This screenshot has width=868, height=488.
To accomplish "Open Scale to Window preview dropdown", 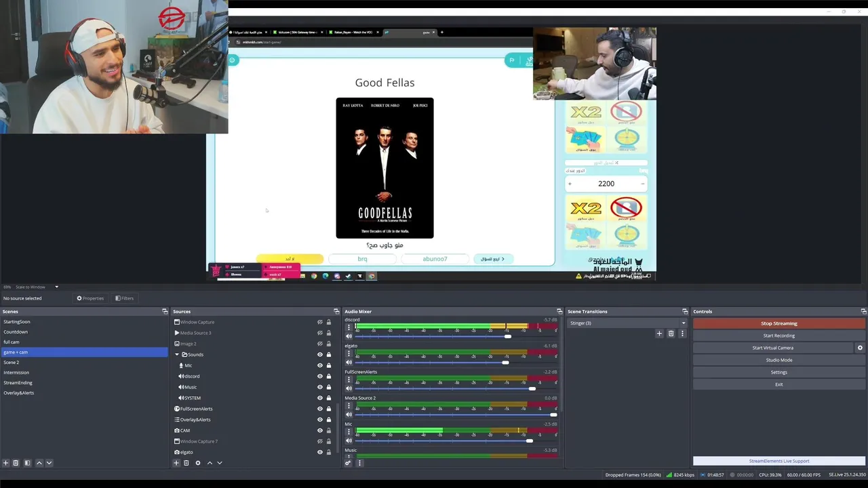I will 37,287.
